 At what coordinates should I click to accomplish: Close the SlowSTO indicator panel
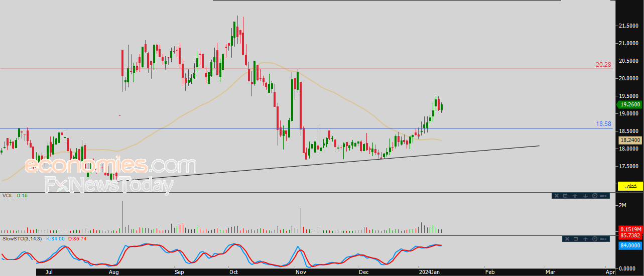[x=567, y=239]
